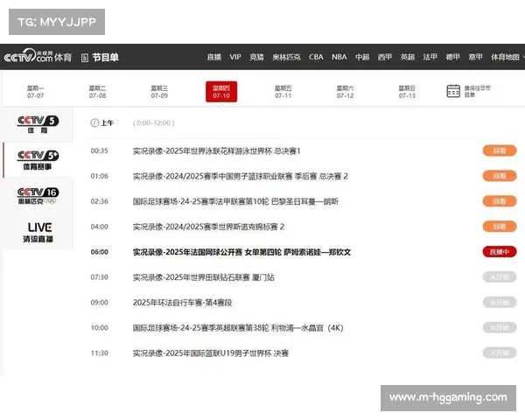Open 法甲联赛第10轮 巴黎圣日耳曼—朗斯 title

[235, 201]
